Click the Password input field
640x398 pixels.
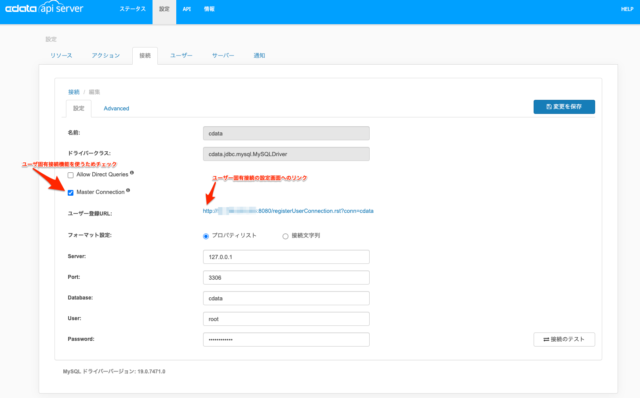(x=286, y=340)
